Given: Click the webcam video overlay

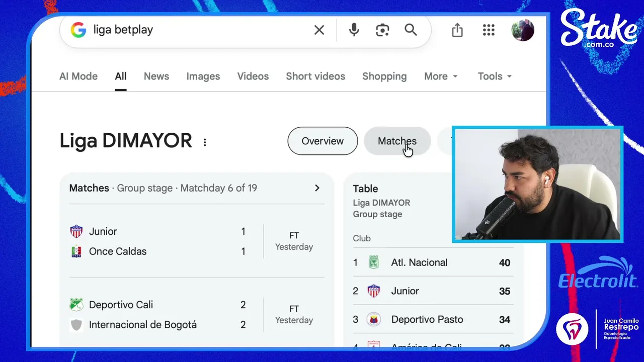Looking at the screenshot, I should tap(537, 184).
